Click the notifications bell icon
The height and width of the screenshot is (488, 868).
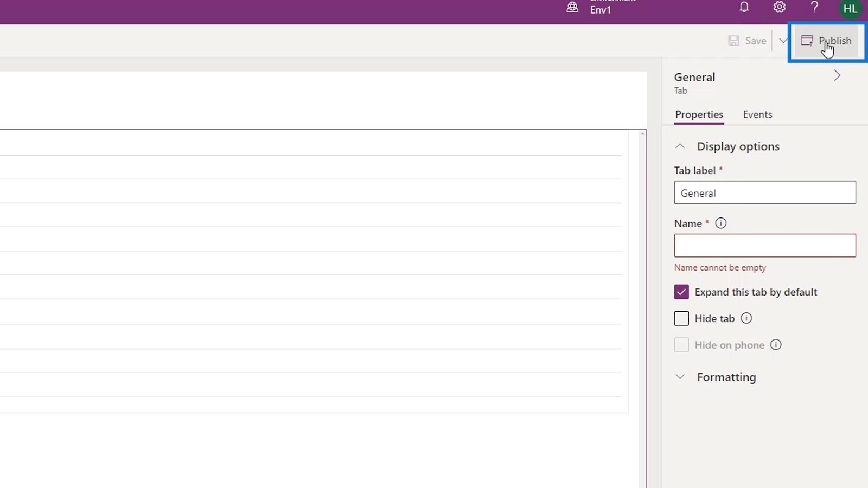744,7
